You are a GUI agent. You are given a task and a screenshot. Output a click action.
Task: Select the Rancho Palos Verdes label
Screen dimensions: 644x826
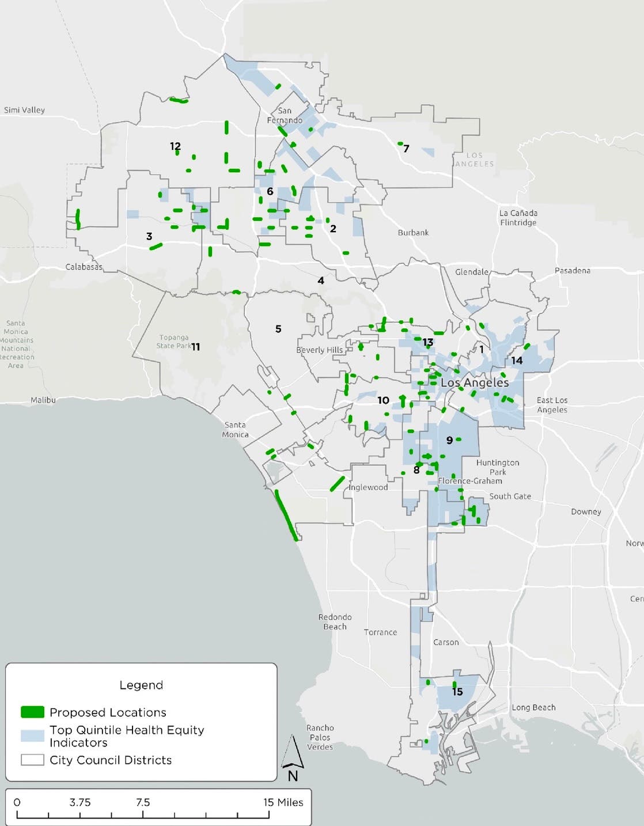(x=320, y=737)
